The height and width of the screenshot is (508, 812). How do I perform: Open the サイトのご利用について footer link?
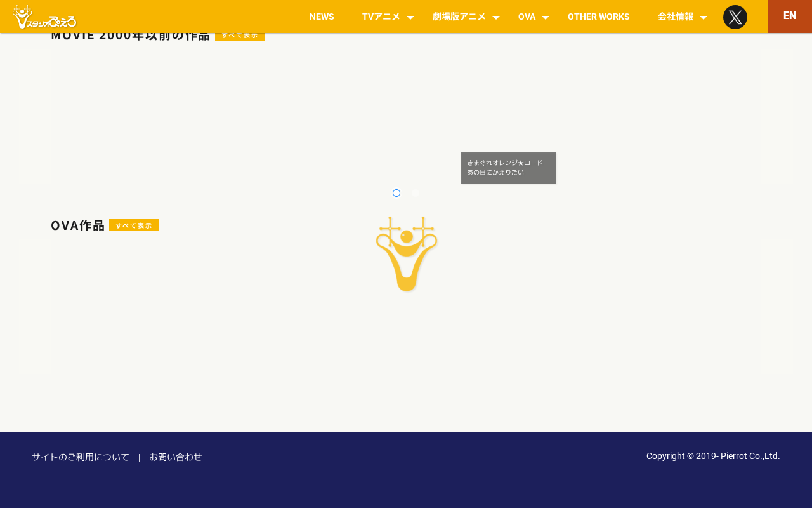pyautogui.click(x=81, y=457)
